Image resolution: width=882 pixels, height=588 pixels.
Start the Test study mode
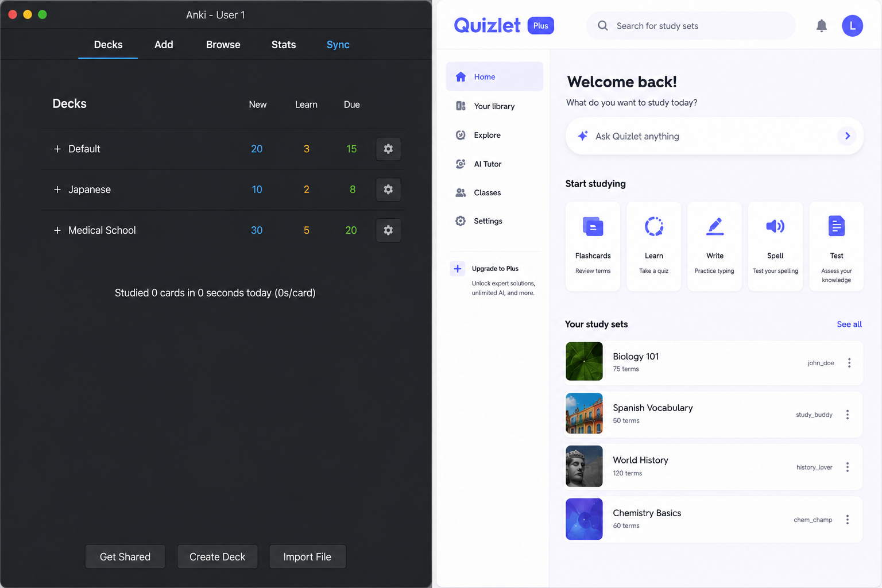point(837,246)
